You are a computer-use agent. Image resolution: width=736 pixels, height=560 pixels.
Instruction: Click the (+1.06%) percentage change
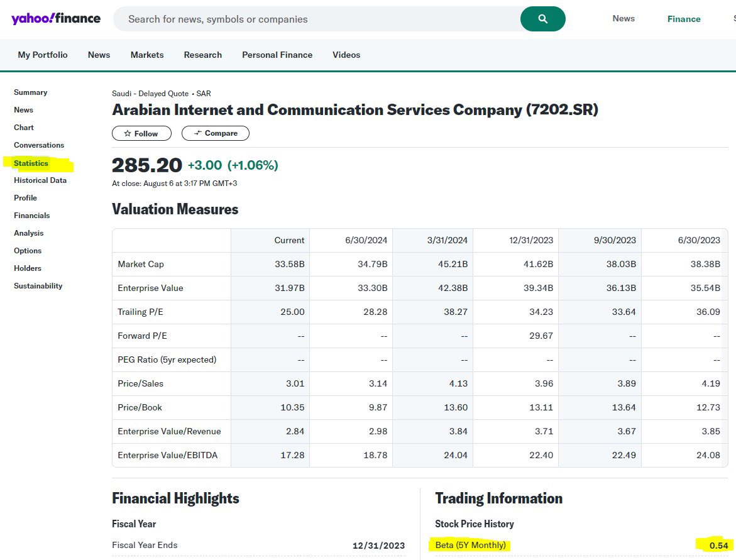[253, 165]
